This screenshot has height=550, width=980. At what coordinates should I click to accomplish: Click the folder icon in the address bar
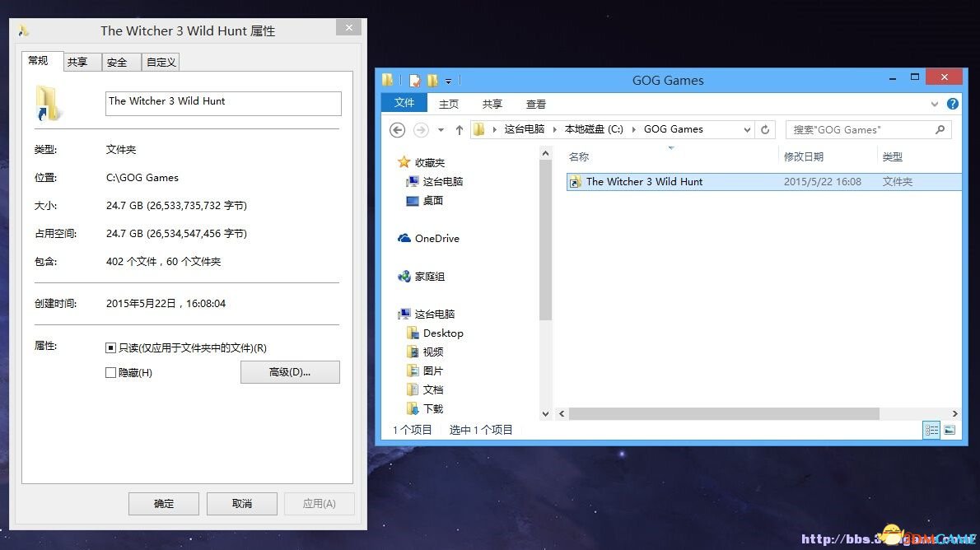pos(479,129)
